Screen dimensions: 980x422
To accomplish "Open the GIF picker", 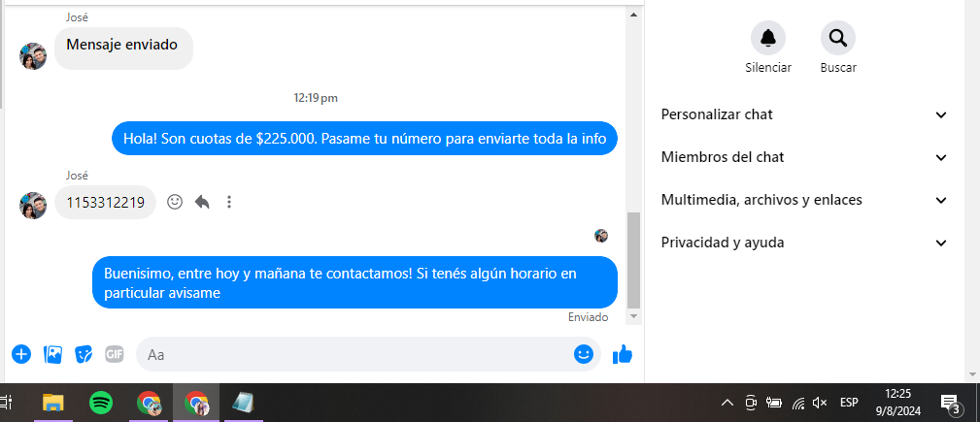I will [114, 355].
